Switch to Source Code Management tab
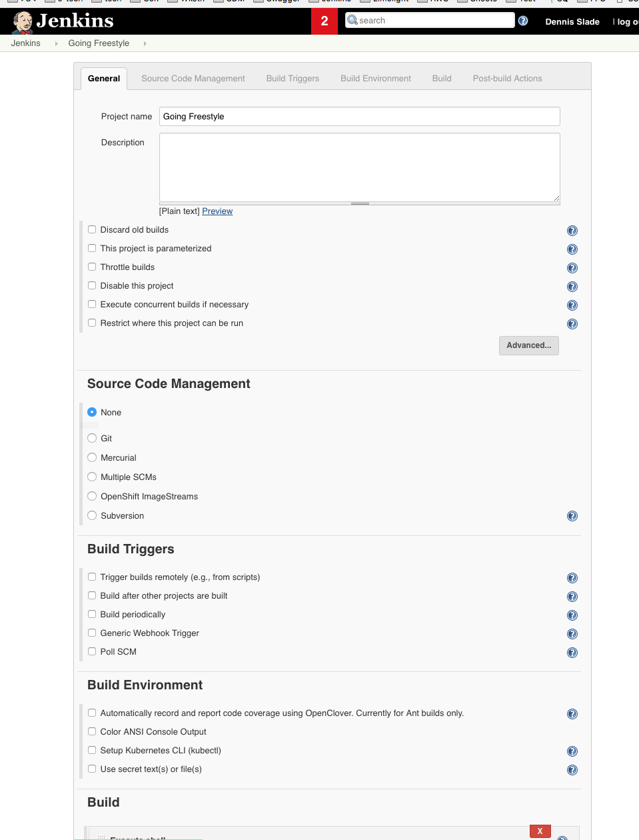The height and width of the screenshot is (840, 639). (193, 79)
